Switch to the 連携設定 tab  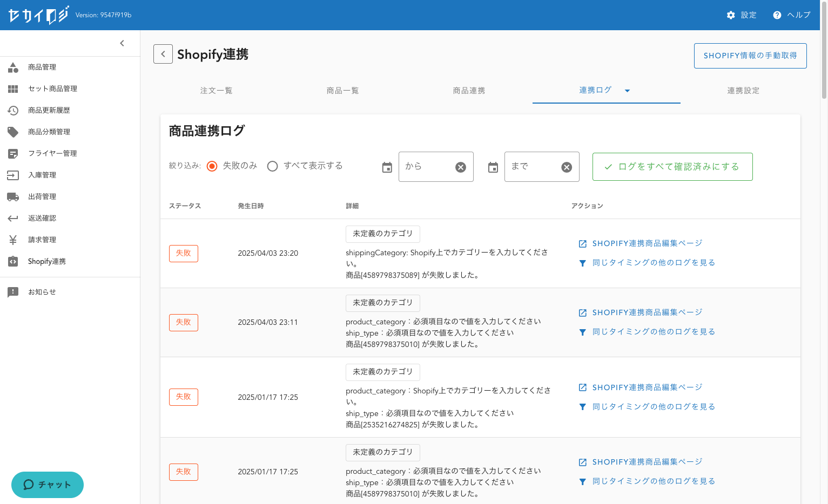[x=743, y=91]
